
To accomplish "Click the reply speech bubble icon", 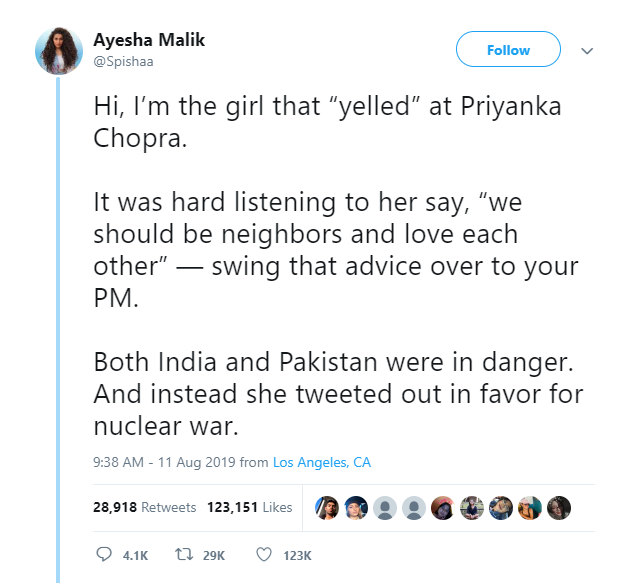I will pyautogui.click(x=104, y=553).
